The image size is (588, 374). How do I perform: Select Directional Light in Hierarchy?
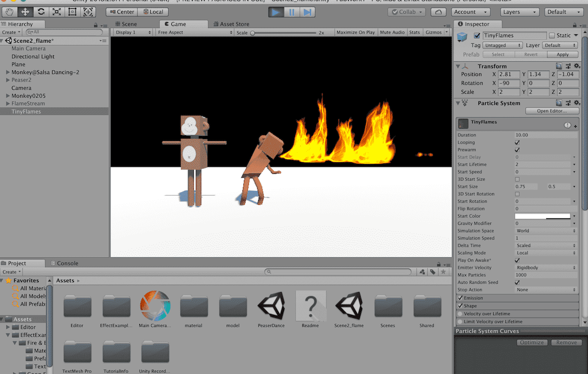coord(33,56)
